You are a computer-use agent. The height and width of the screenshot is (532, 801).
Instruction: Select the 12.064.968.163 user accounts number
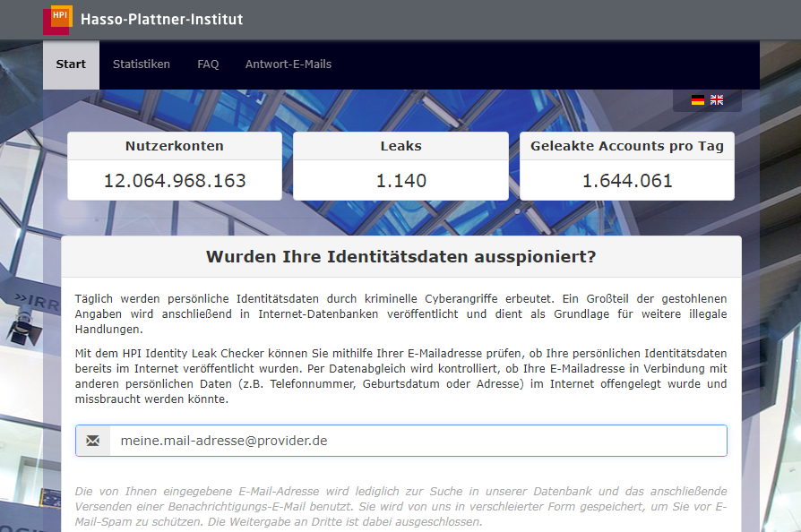(175, 181)
